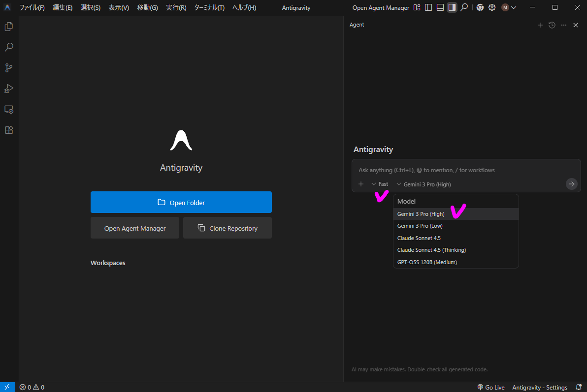587x392 pixels.
Task: Open the Remote Explorer view
Action: click(x=8, y=109)
